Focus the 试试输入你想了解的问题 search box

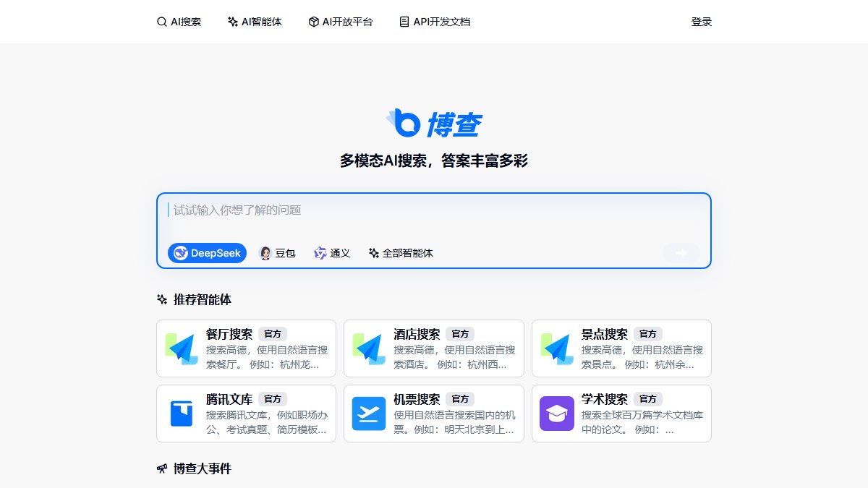point(434,210)
